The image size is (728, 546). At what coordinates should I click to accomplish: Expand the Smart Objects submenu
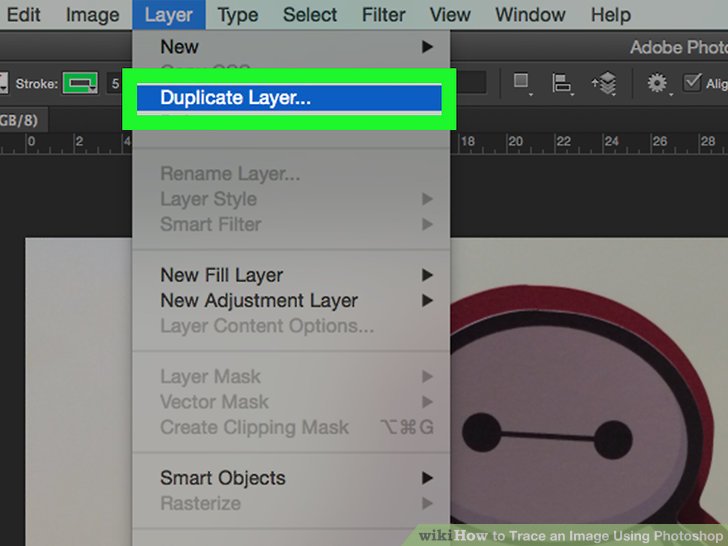[291, 478]
